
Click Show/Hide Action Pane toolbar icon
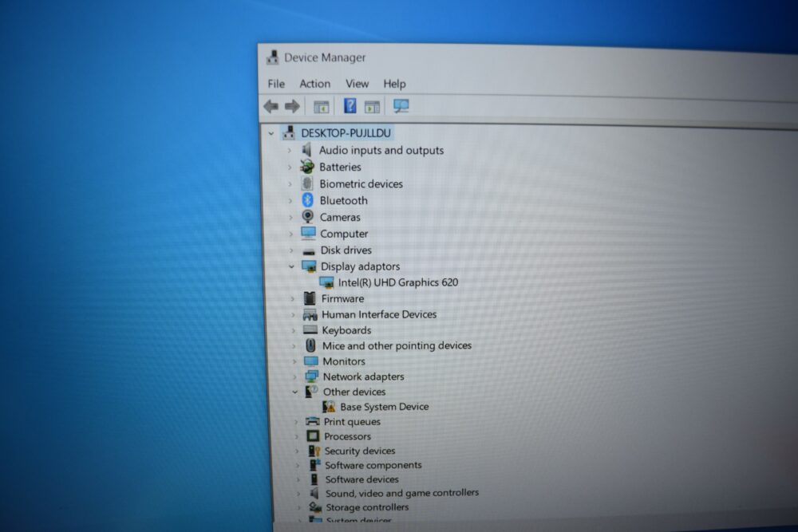point(372,107)
